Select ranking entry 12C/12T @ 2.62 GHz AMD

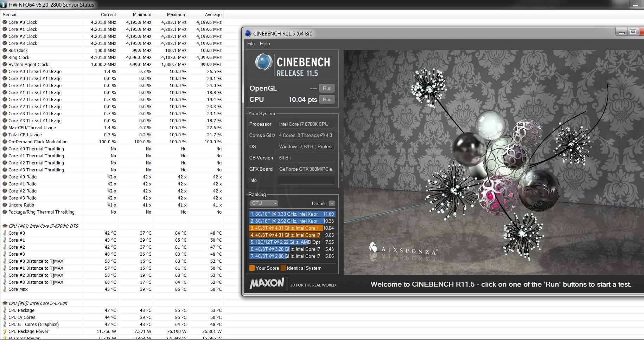(x=292, y=242)
